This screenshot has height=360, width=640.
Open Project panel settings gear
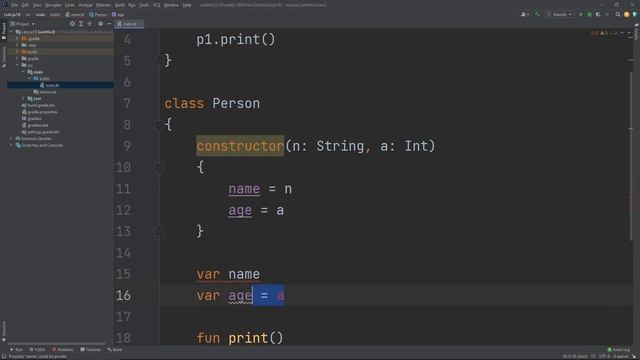(x=100, y=24)
